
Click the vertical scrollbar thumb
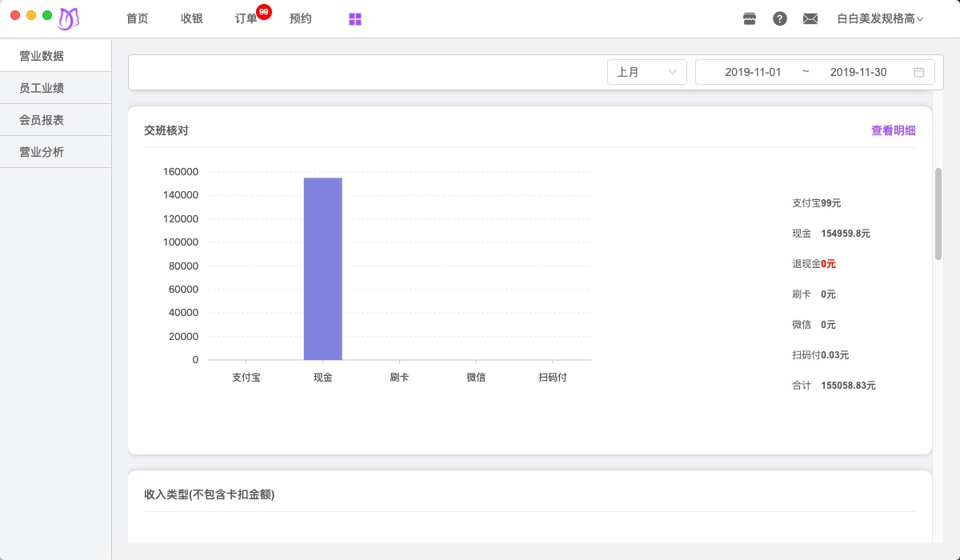pyautogui.click(x=938, y=214)
